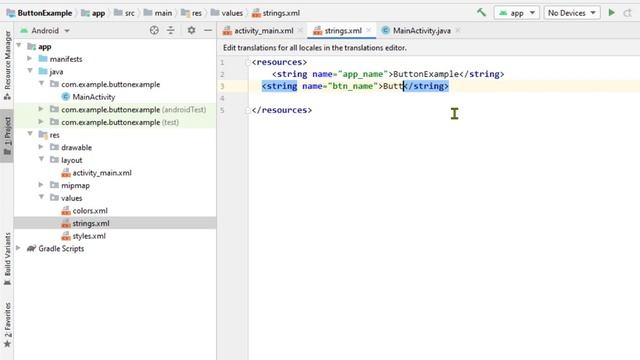
Task: Click the btn_name string line
Action: tap(355, 86)
